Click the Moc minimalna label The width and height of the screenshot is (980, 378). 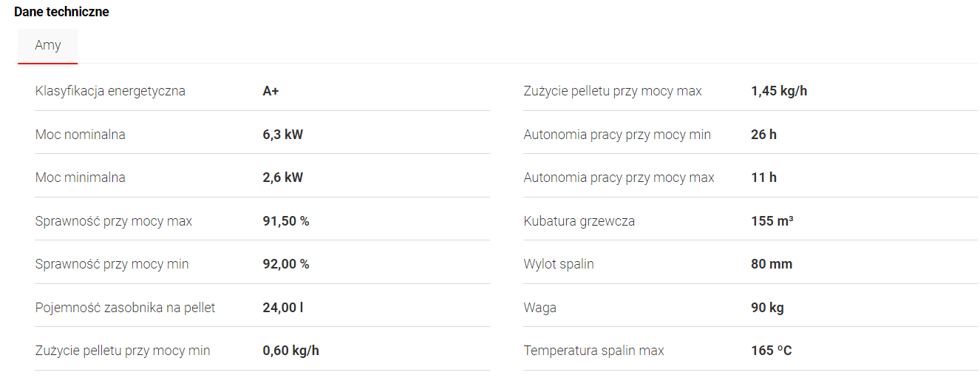(x=80, y=178)
